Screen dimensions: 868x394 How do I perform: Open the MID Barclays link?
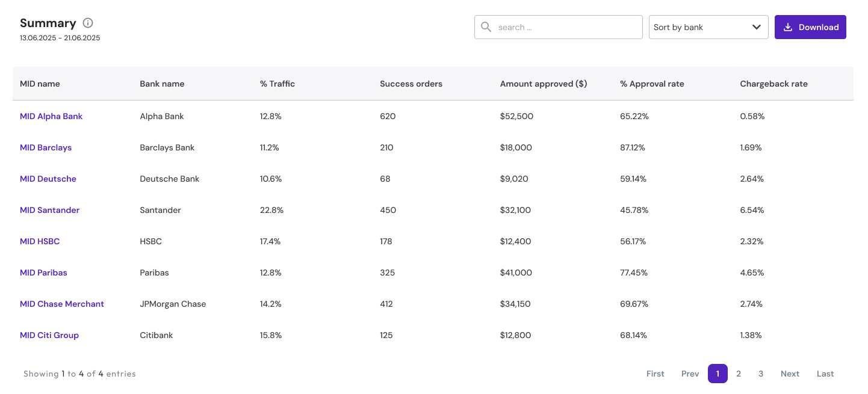point(46,147)
